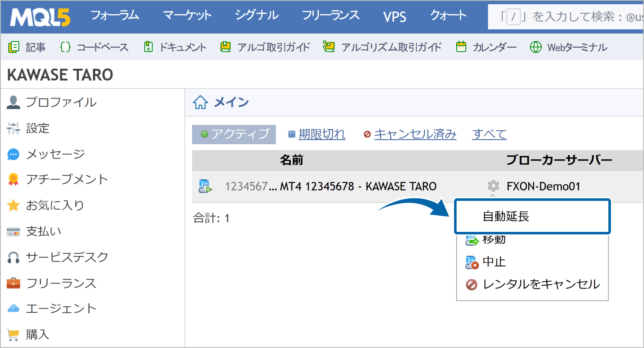Open the コードベース link
644x348 pixels.
(103, 47)
